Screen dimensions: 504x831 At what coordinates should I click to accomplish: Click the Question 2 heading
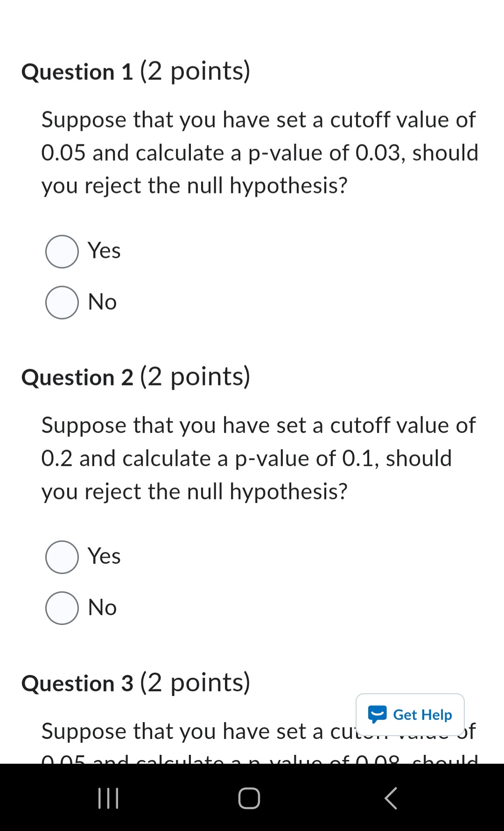point(136,377)
